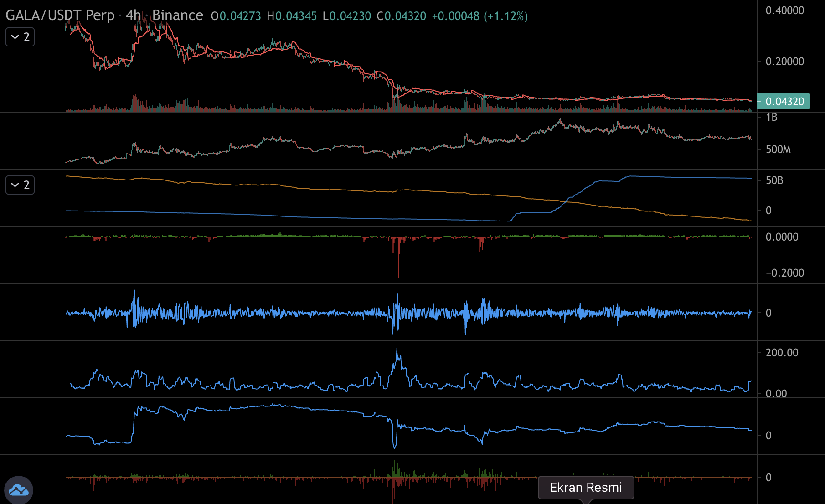Click the 0.20000 price axis label
The width and height of the screenshot is (825, 504).
point(784,62)
